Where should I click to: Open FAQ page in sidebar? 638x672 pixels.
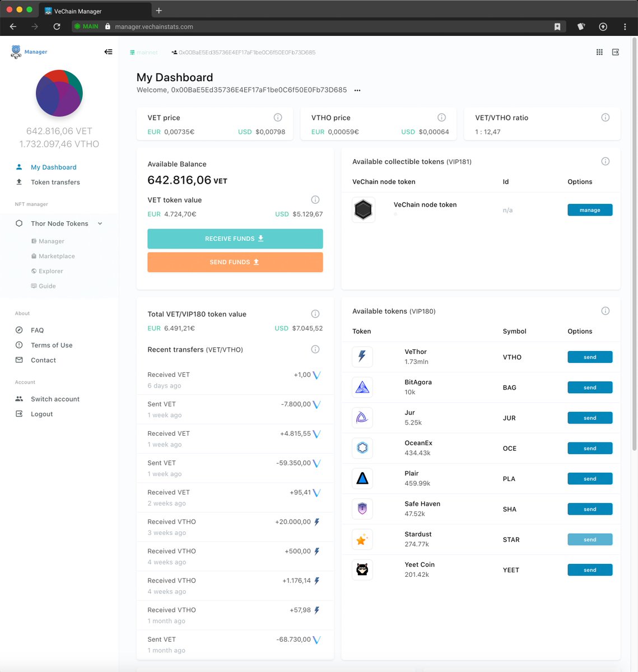[x=37, y=330]
